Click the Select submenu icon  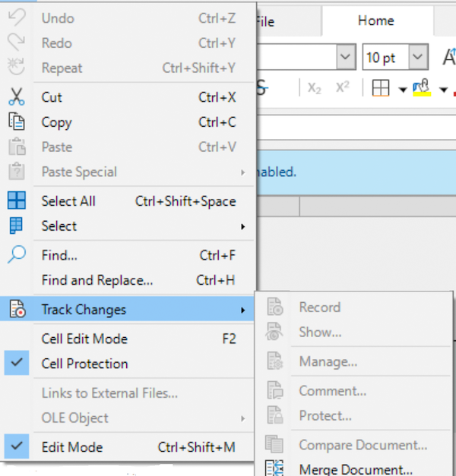16,225
